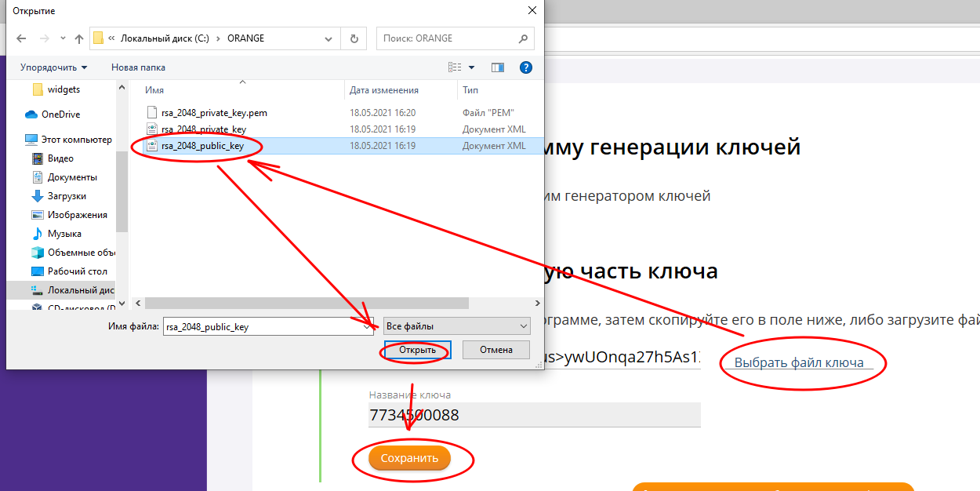Go back in the file dialog
Image resolution: width=980 pixels, height=491 pixels.
tap(21, 38)
